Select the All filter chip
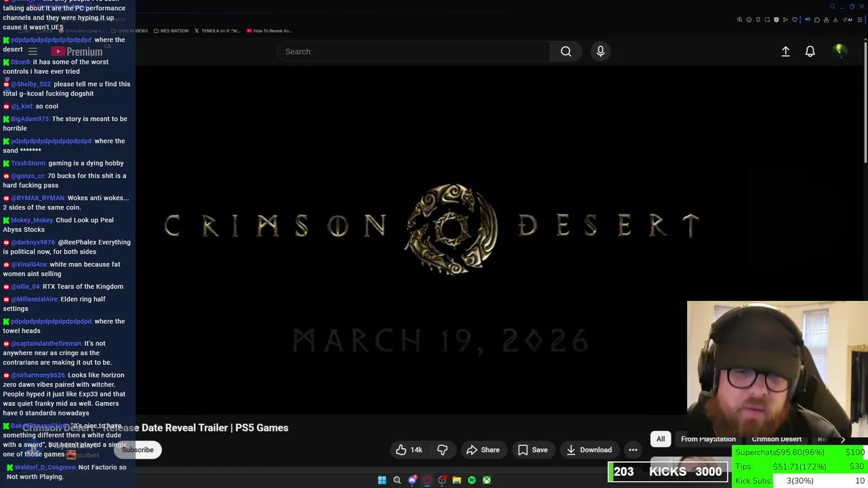The width and height of the screenshot is (868, 488). (660, 439)
